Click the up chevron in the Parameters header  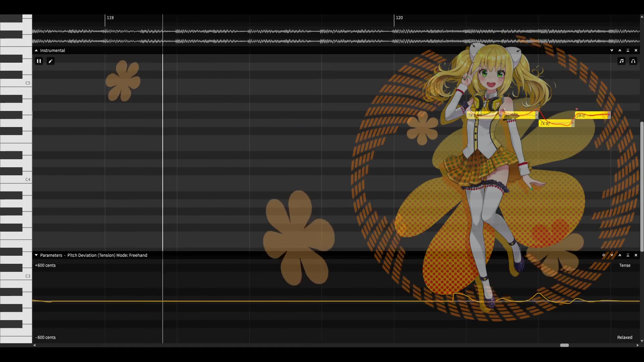[620, 255]
